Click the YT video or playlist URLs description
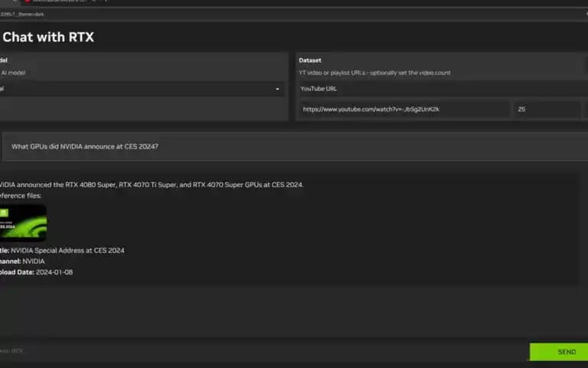The width and height of the screenshot is (588, 368). pos(374,73)
